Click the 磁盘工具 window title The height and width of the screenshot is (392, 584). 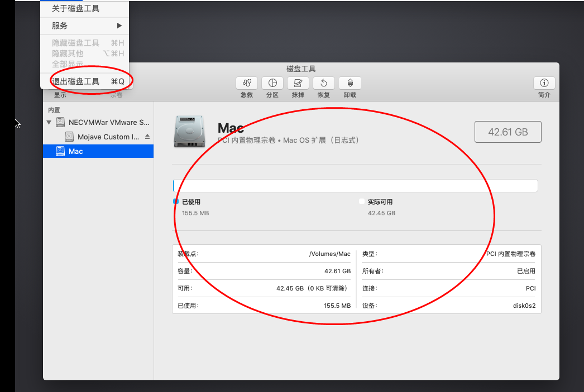tap(301, 69)
